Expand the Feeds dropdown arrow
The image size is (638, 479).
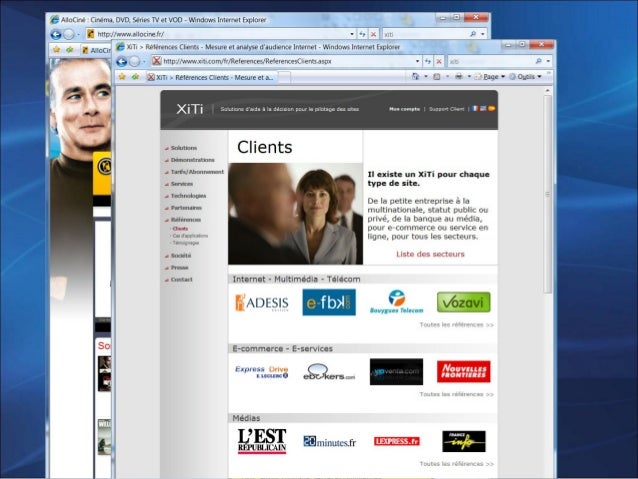(x=447, y=77)
